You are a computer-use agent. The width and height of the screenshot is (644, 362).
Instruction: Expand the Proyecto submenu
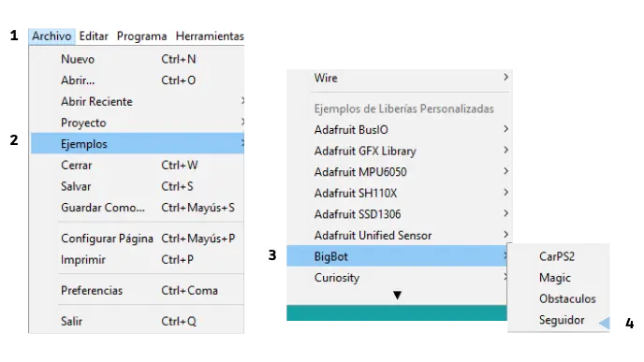pos(138,123)
